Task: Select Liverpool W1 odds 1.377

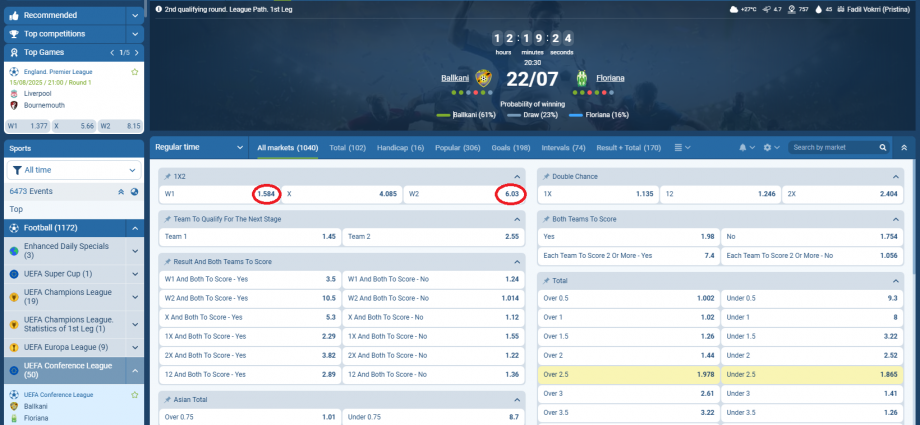Action: [x=27, y=126]
